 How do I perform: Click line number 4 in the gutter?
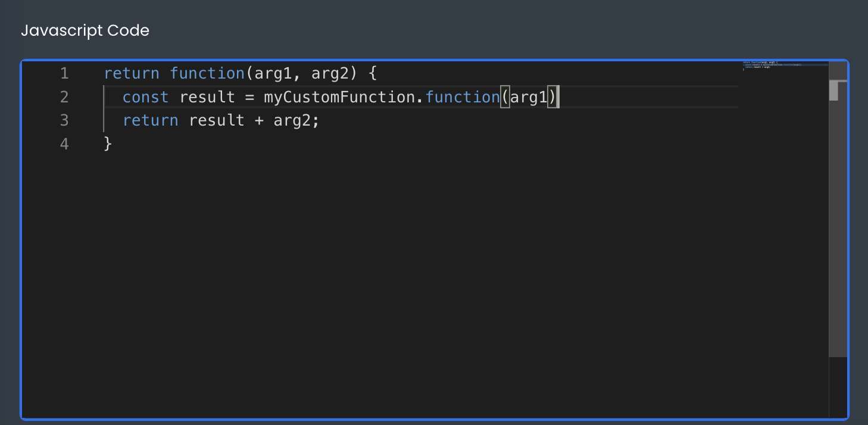point(64,144)
